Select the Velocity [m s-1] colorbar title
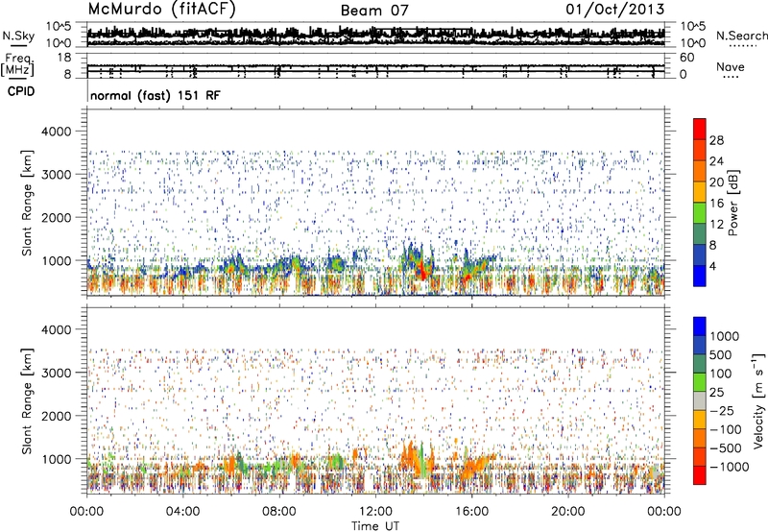The image size is (768, 532). click(x=758, y=400)
